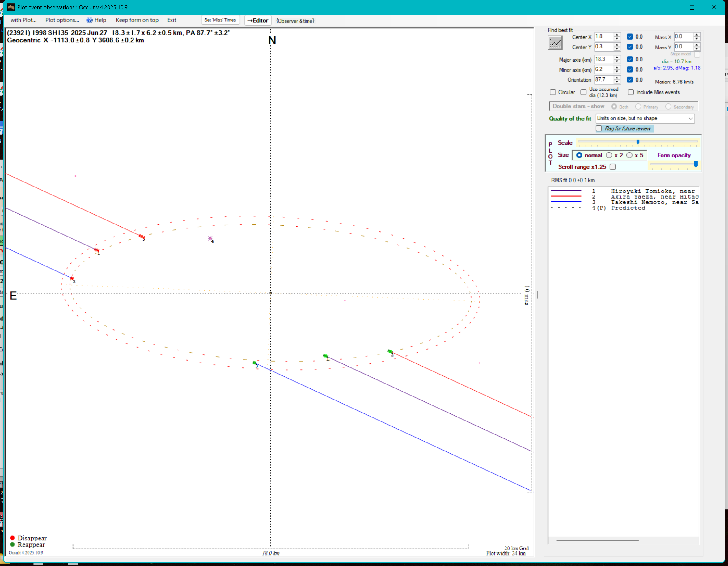Open the with Plot... menu
The image size is (728, 566).
(23, 20)
